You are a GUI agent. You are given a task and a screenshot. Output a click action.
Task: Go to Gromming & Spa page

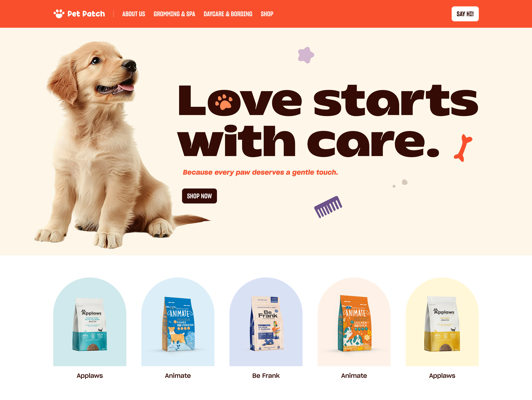[x=174, y=14]
